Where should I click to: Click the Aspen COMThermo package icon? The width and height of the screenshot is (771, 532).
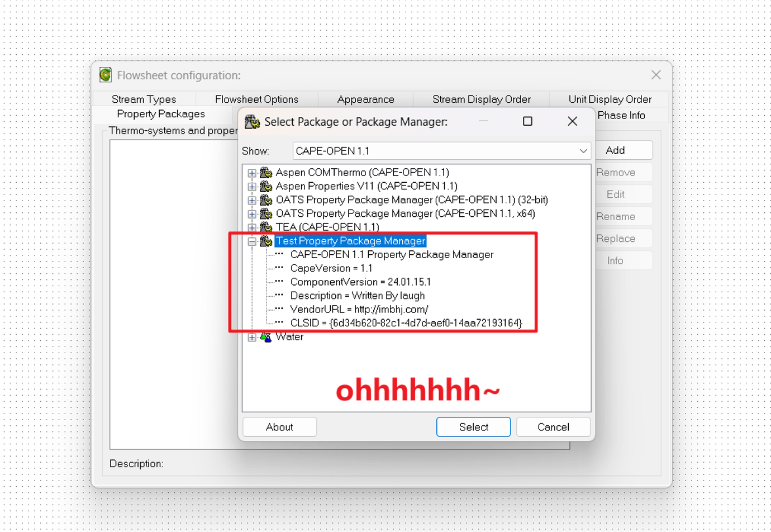[266, 173]
